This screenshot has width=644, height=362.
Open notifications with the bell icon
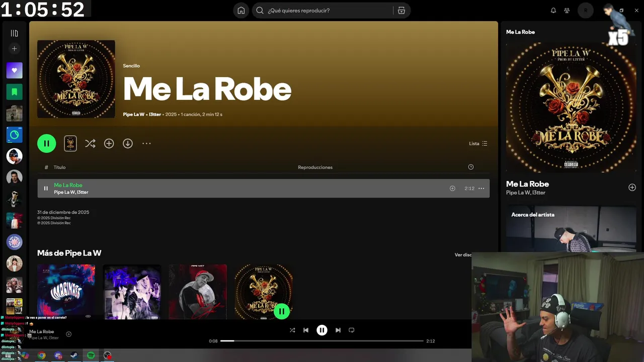pyautogui.click(x=553, y=11)
